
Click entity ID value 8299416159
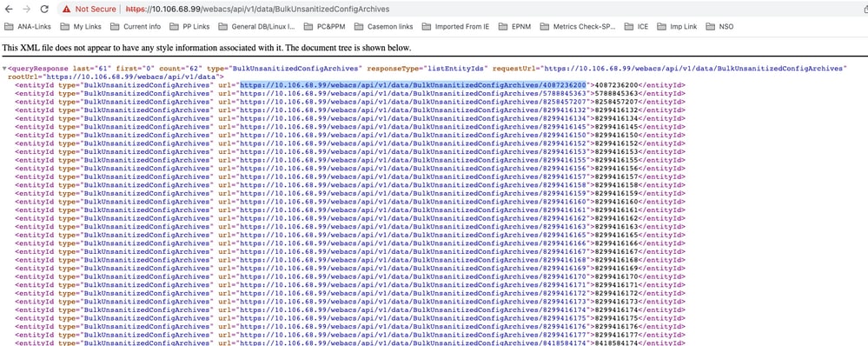coord(616,193)
